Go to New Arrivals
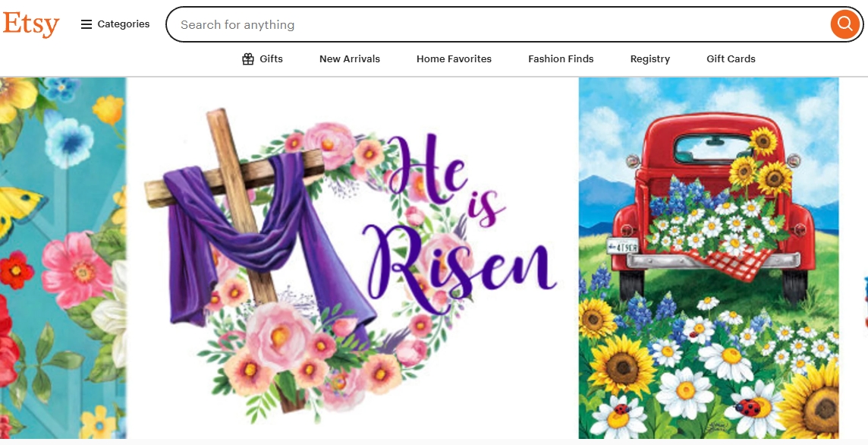The image size is (868, 445). (350, 58)
